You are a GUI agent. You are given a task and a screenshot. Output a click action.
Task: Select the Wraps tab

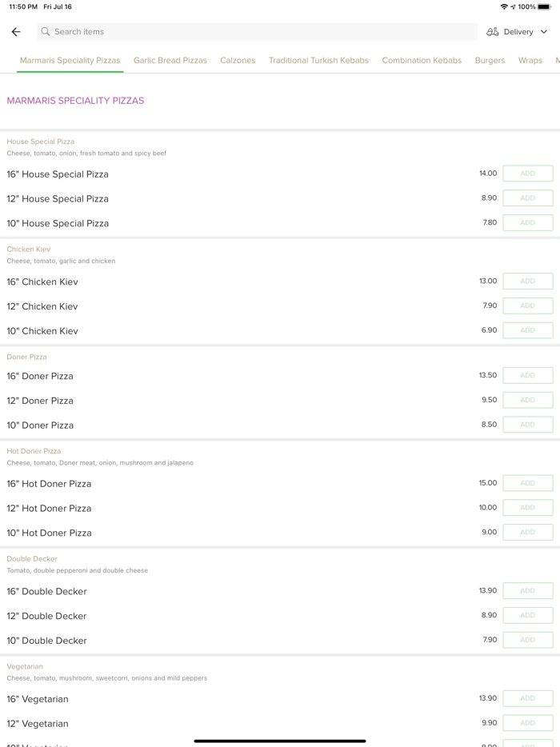click(530, 61)
